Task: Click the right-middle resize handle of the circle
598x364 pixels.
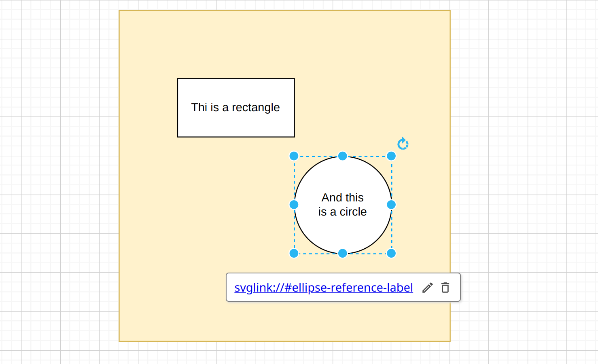Action: [x=391, y=204]
